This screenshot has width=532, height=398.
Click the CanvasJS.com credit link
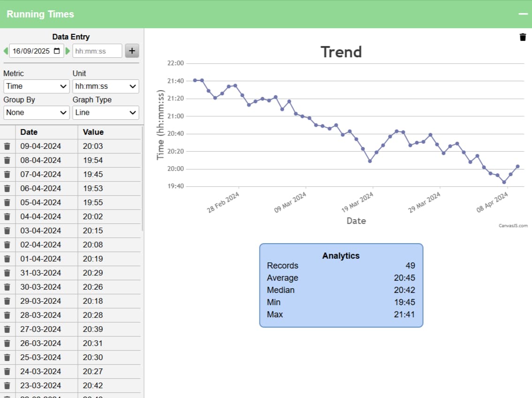click(x=513, y=226)
